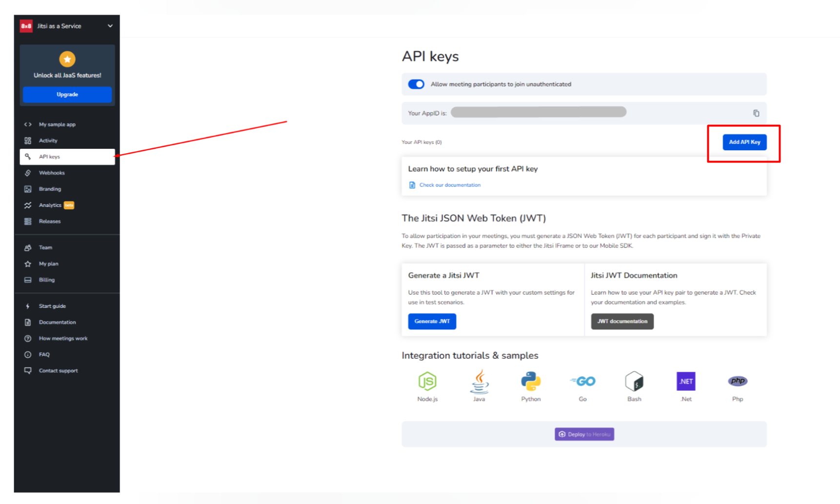
Task: Click the Deploy to Heroku button
Action: (x=584, y=434)
